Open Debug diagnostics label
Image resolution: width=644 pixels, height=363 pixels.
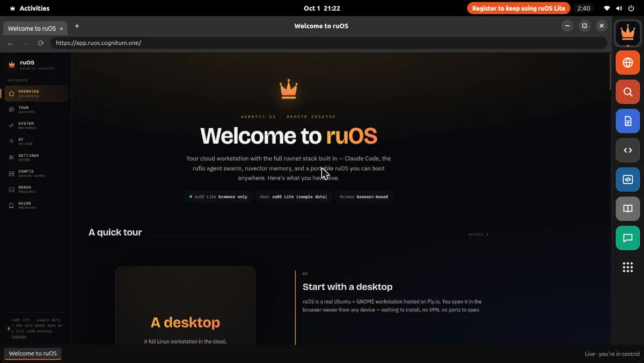[x=27, y=190]
